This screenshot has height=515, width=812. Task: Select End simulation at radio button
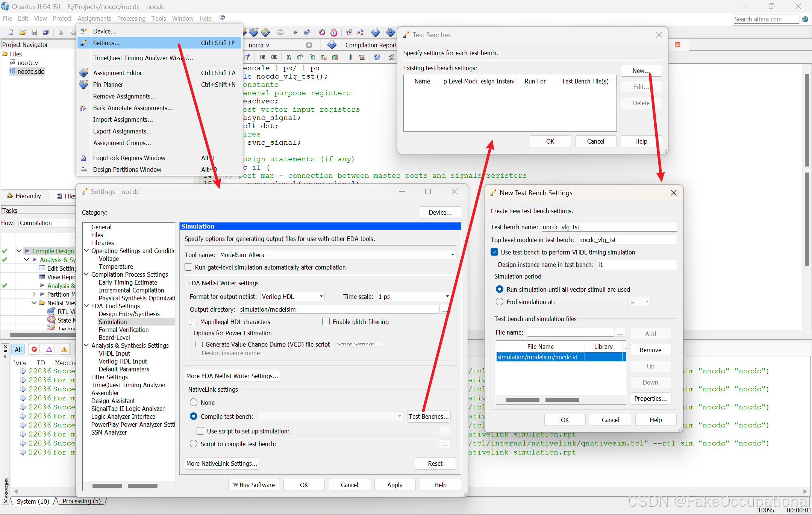500,302
